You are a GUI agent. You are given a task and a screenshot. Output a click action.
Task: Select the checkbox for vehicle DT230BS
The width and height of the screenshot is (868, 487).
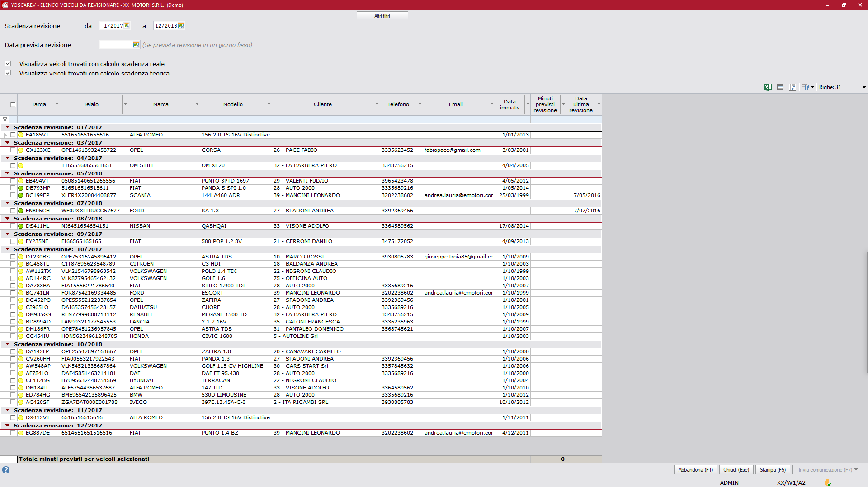(13, 257)
